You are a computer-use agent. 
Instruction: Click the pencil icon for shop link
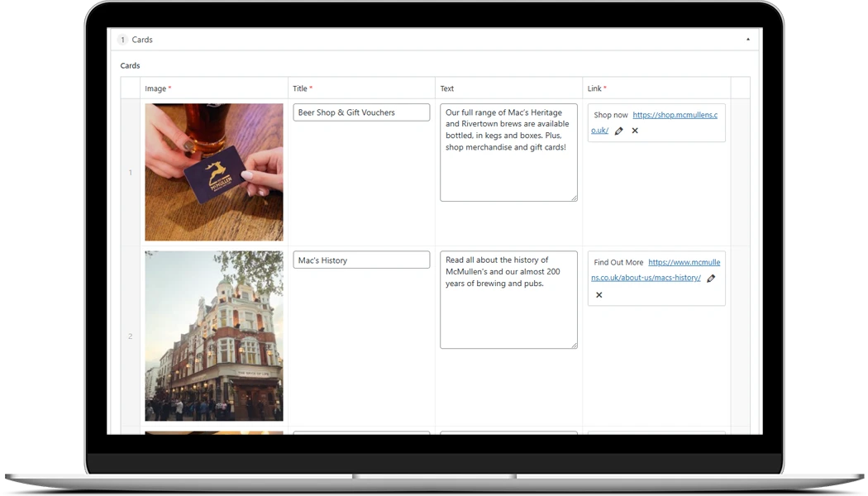point(619,131)
